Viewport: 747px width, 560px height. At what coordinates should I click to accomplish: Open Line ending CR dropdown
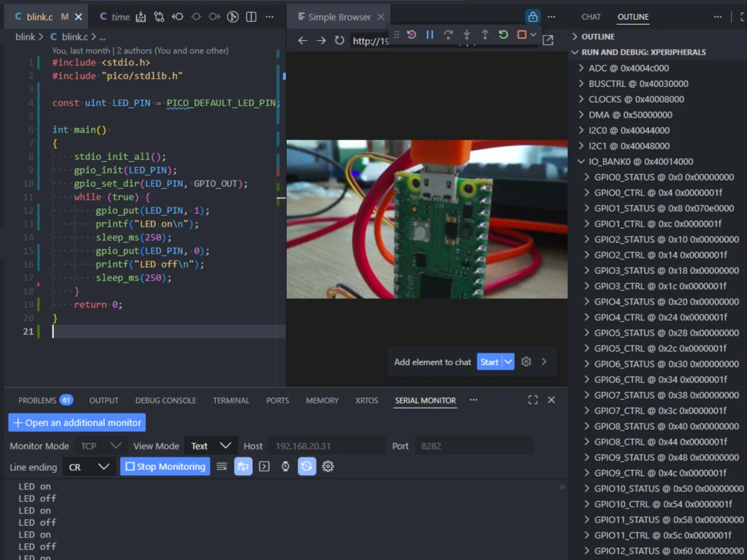click(x=89, y=467)
